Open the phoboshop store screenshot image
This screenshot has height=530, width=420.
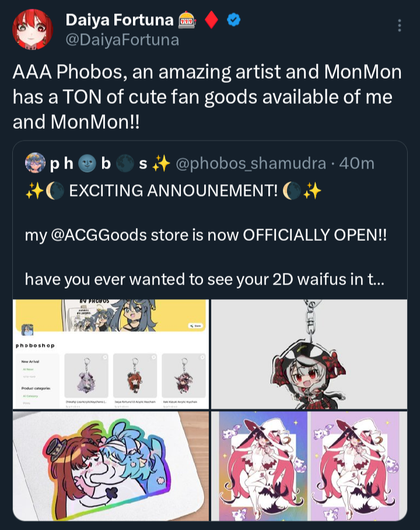(x=111, y=354)
